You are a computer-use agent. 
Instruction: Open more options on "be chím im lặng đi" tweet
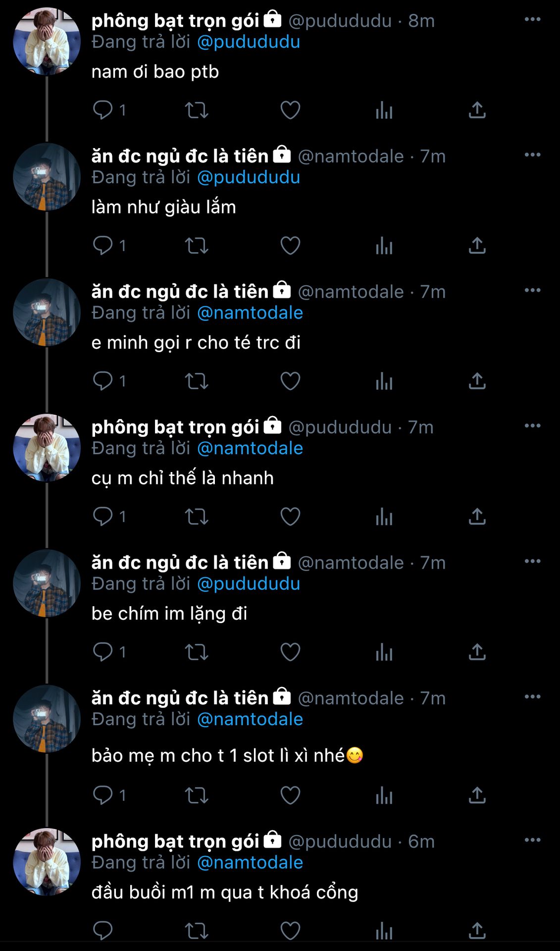click(532, 561)
